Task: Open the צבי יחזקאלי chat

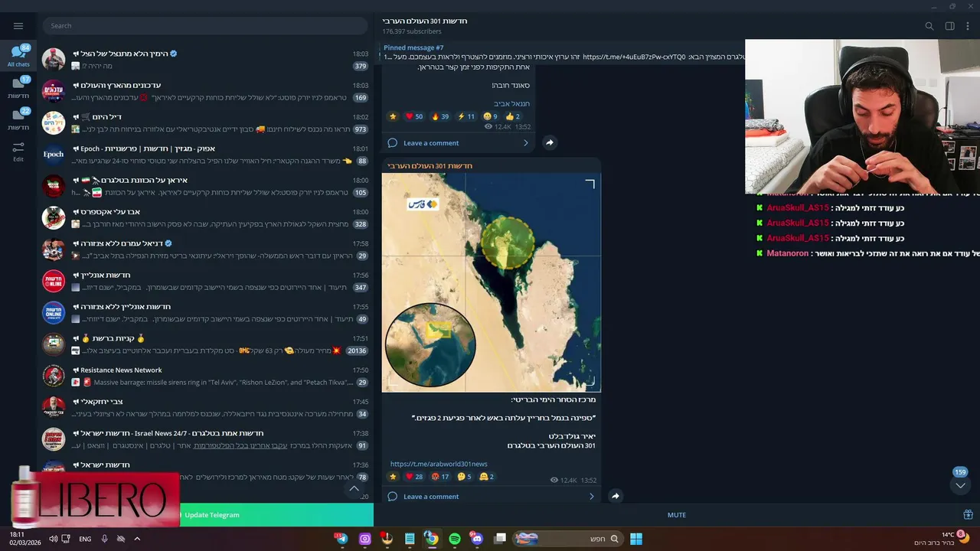Action: pos(205,407)
